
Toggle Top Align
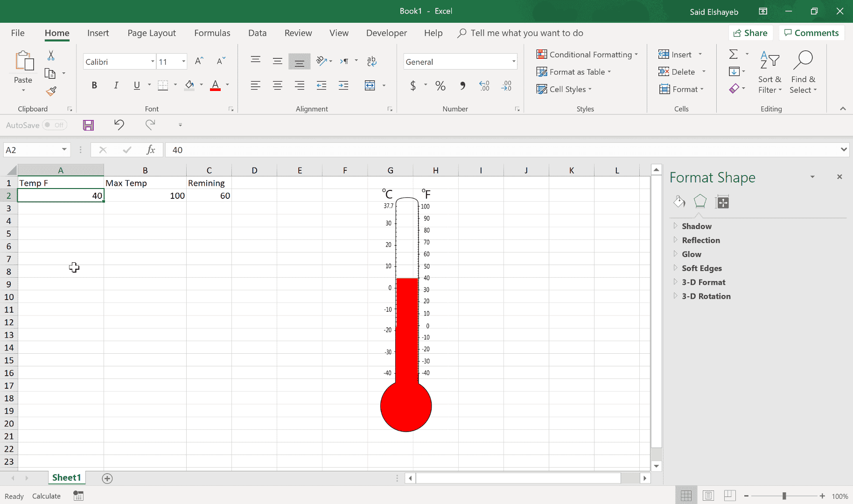[255, 60]
